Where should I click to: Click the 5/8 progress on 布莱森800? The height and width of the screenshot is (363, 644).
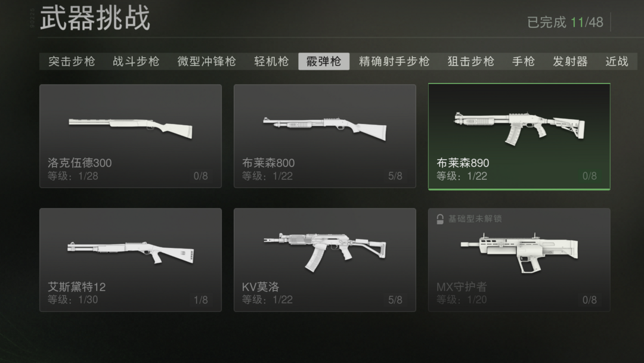(395, 176)
